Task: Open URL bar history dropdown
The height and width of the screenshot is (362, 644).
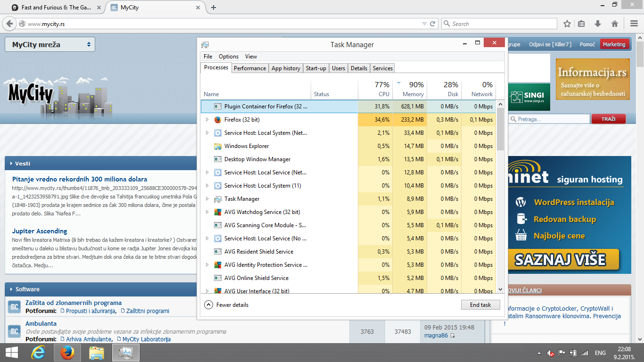Action: click(x=424, y=24)
